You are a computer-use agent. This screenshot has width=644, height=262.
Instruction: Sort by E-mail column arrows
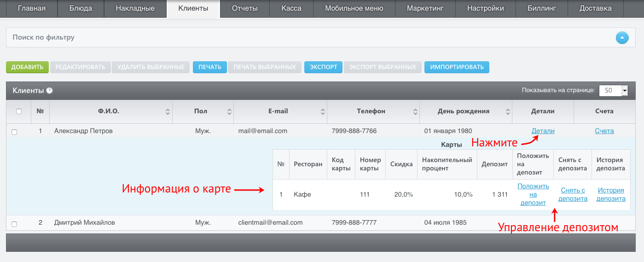pyautogui.click(x=323, y=111)
